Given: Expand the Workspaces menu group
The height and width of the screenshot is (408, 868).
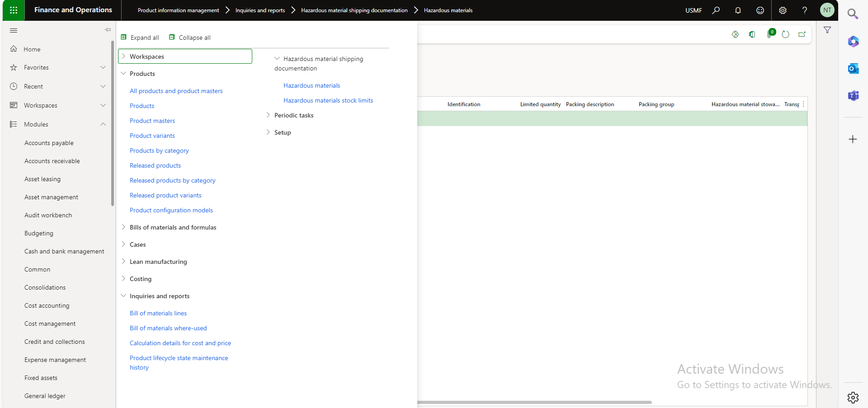Looking at the screenshot, I should coord(123,56).
